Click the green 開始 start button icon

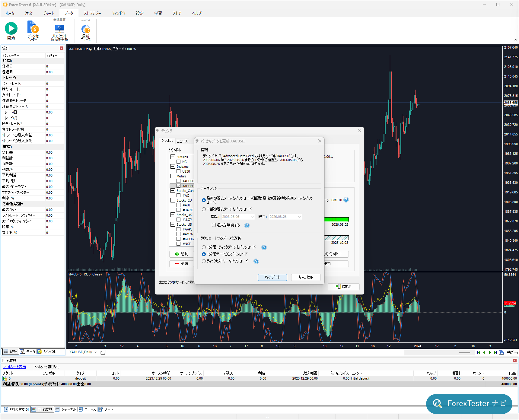pos(11,28)
